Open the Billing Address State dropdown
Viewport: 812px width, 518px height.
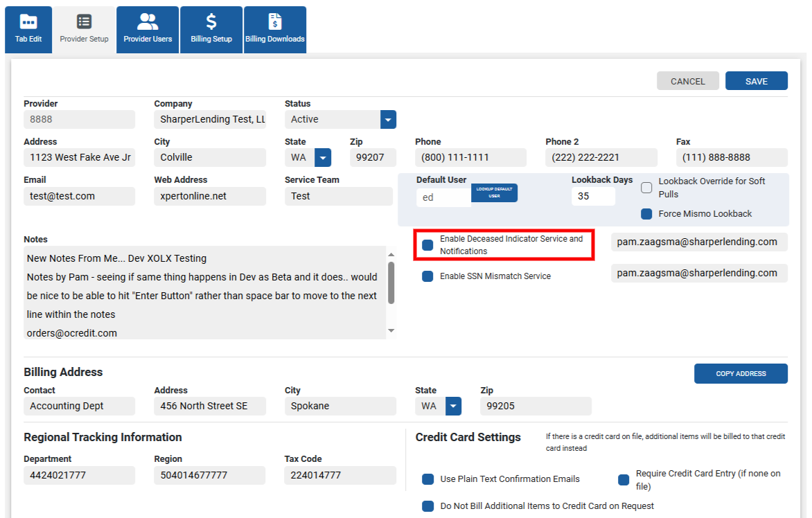click(453, 407)
